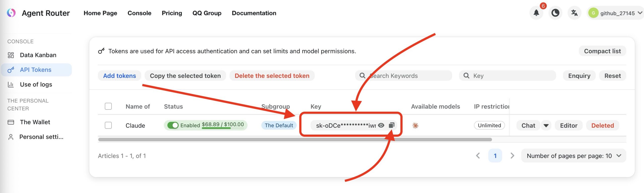Click the orange model icon under Available models
Viewport: 644px width, 193px height.
pyautogui.click(x=415, y=125)
